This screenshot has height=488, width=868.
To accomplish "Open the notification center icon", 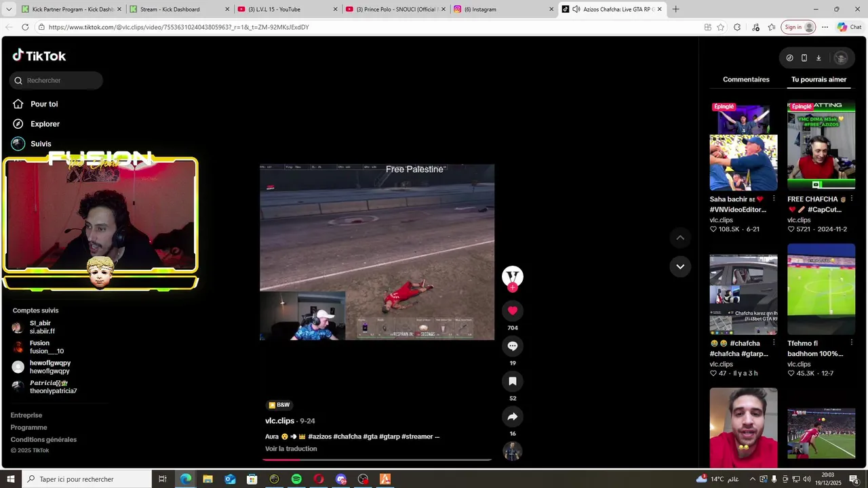I will click(x=854, y=479).
